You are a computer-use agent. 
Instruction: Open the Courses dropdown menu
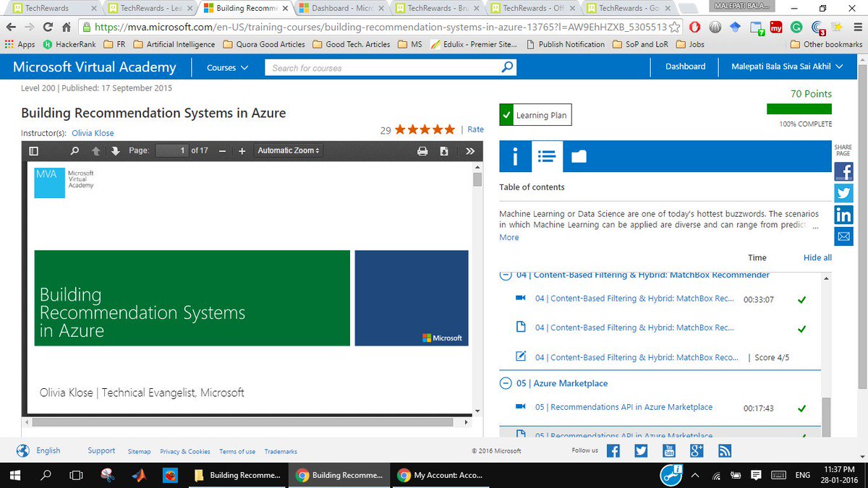(227, 67)
